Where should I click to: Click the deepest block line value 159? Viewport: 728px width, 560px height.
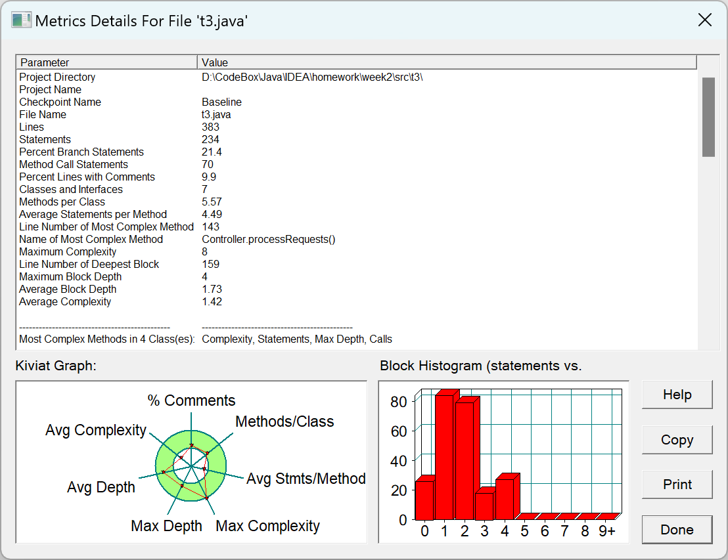pyautogui.click(x=210, y=265)
